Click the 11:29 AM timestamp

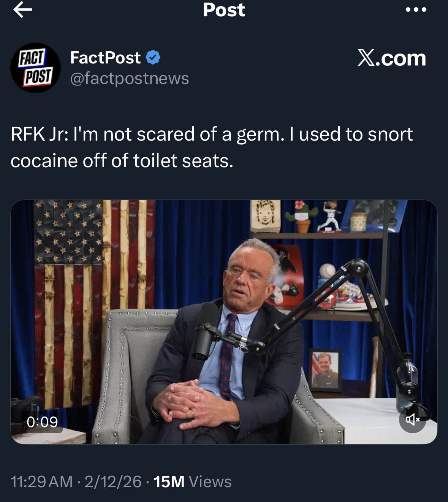pos(41,481)
